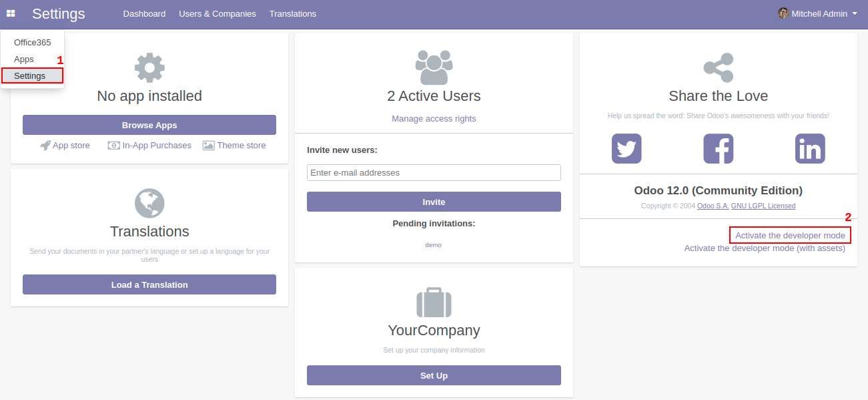Choose Apps from the apps menu
Screen dimensions: 868x400
coord(24,59)
